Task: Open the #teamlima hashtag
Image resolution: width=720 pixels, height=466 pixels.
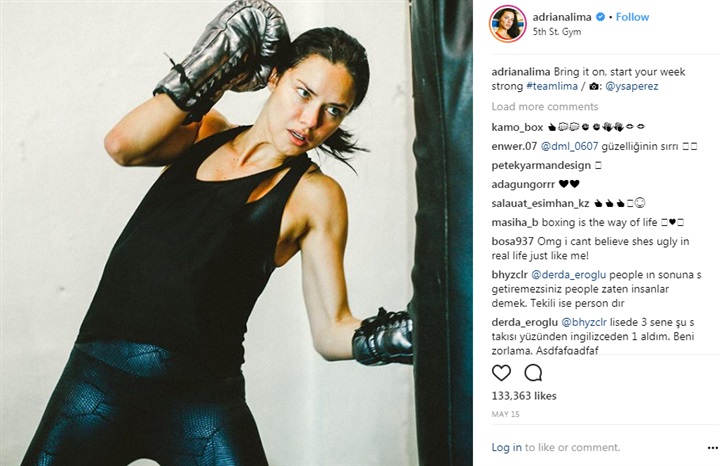Action: tap(552, 86)
